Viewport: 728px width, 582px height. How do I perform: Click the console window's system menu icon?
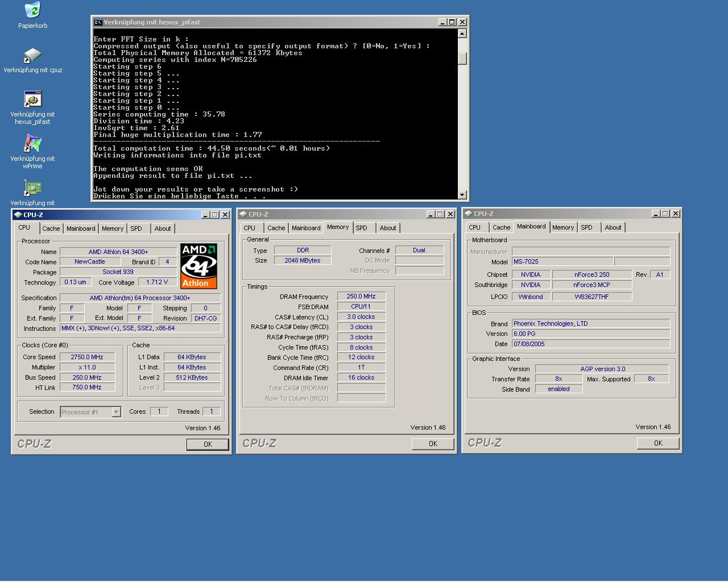[x=98, y=22]
